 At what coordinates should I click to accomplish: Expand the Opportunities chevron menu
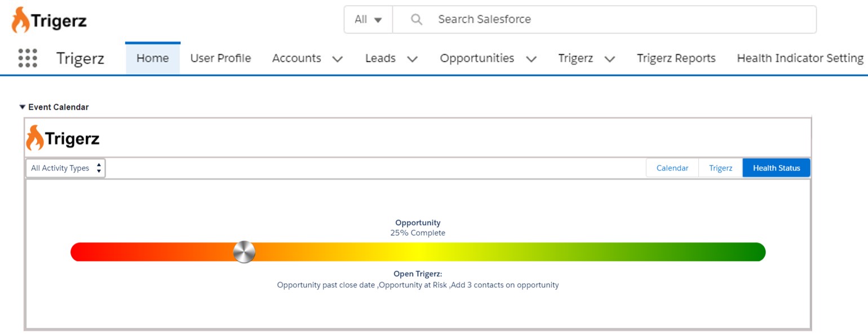[531, 59]
